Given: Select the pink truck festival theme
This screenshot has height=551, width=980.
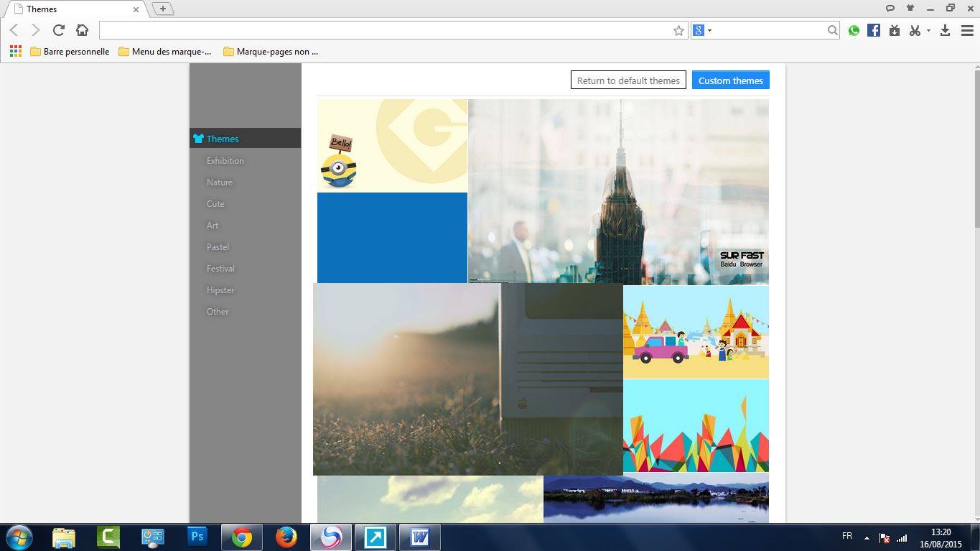Looking at the screenshot, I should pyautogui.click(x=696, y=332).
